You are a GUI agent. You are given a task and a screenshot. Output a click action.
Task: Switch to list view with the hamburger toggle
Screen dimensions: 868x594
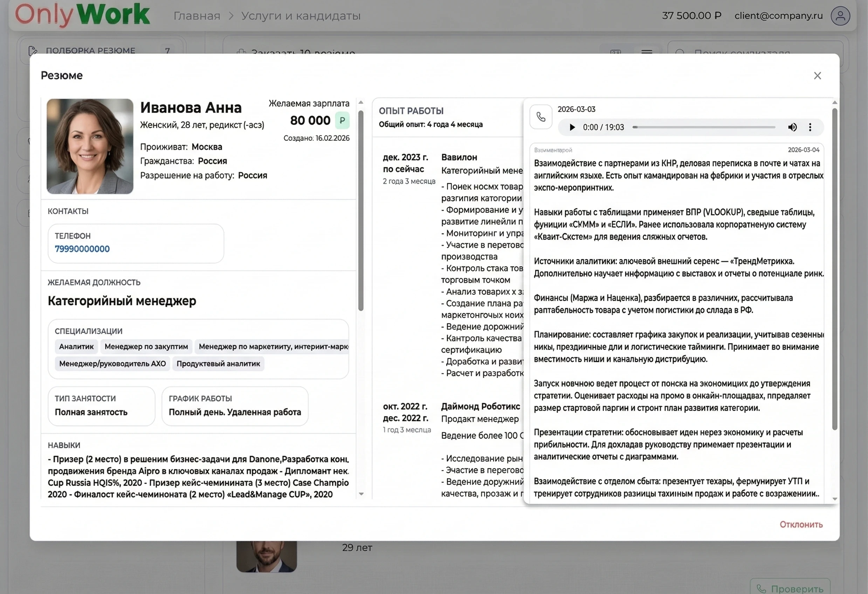pyautogui.click(x=647, y=53)
